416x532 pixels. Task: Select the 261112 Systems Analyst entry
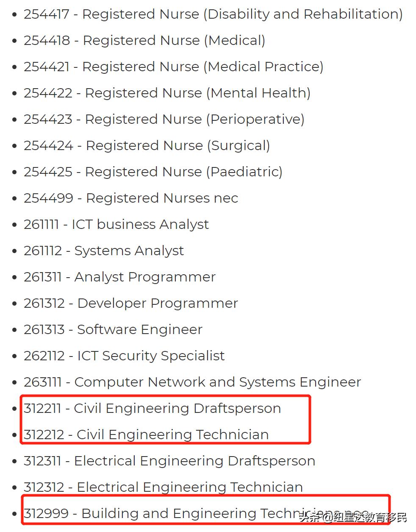click(x=104, y=251)
